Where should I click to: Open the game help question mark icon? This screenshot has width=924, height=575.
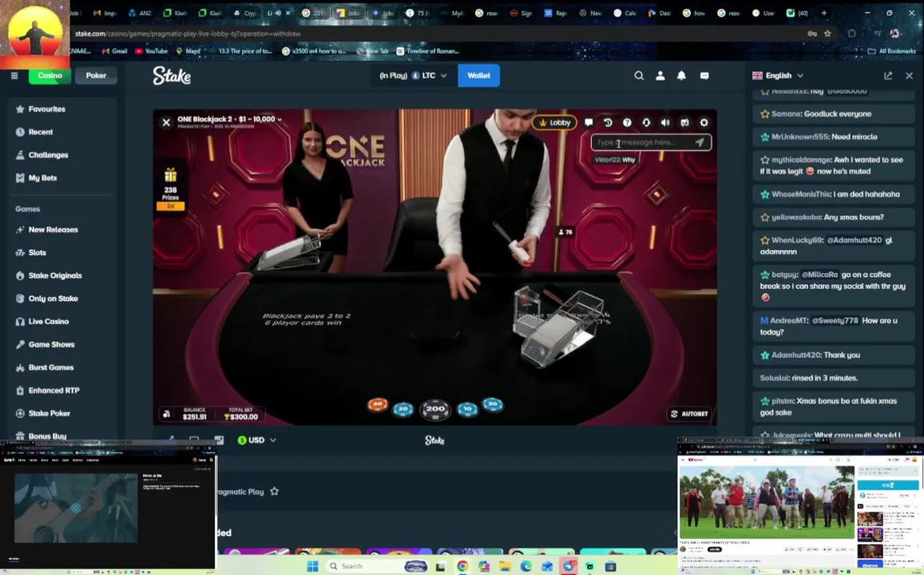pyautogui.click(x=627, y=122)
